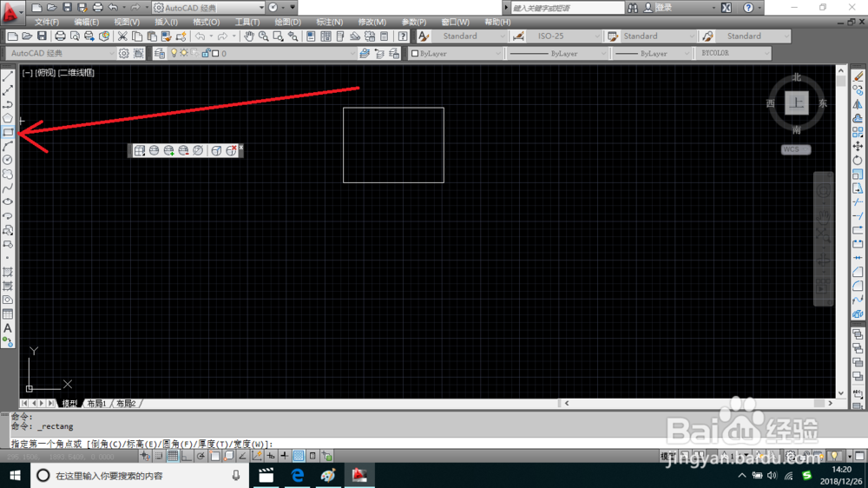
Task: Toggle Dynamic Input in status bar
Action: [x=271, y=456]
